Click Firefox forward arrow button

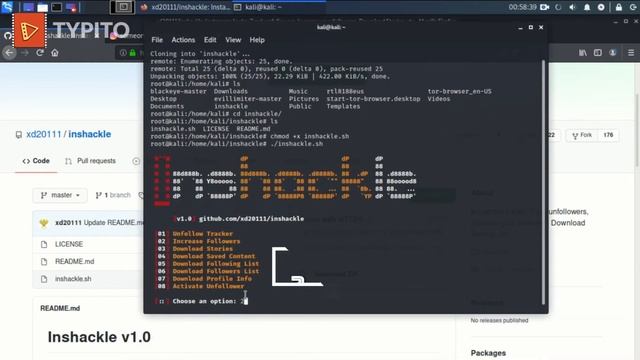(24, 53)
